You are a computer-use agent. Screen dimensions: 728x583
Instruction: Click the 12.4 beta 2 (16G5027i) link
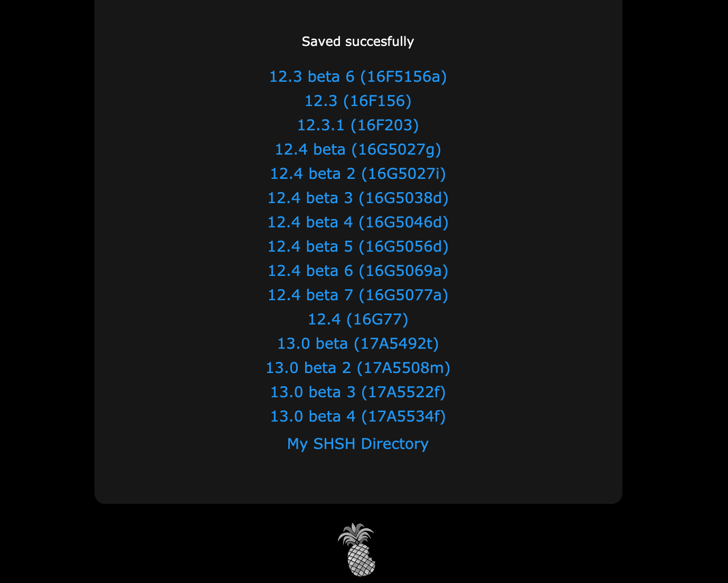[x=358, y=174]
